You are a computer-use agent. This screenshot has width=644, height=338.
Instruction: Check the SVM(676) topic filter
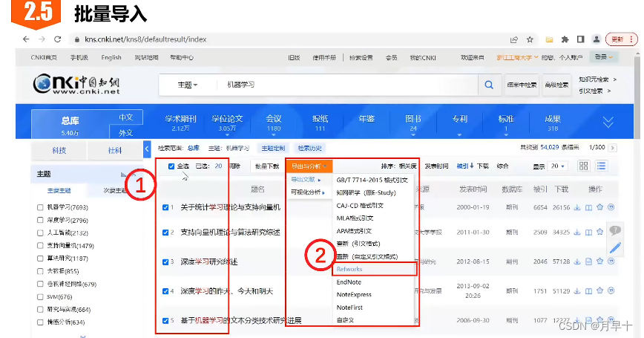40,296
